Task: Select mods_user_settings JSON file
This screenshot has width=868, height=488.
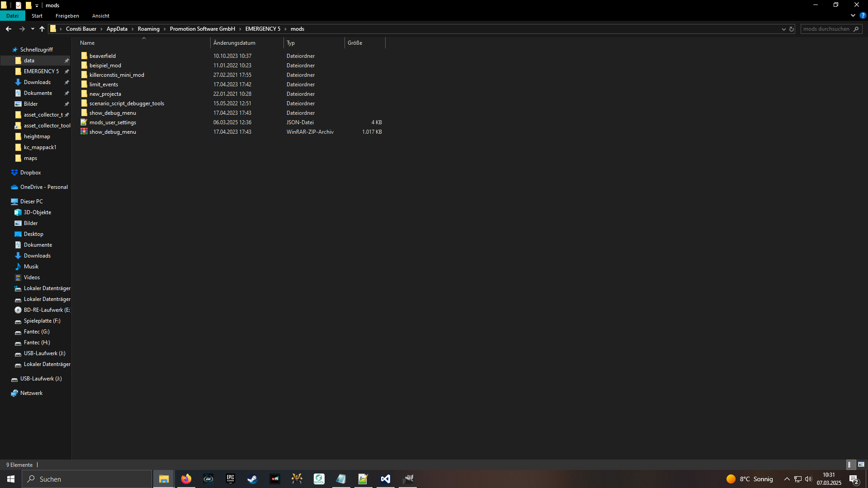Action: (x=113, y=122)
